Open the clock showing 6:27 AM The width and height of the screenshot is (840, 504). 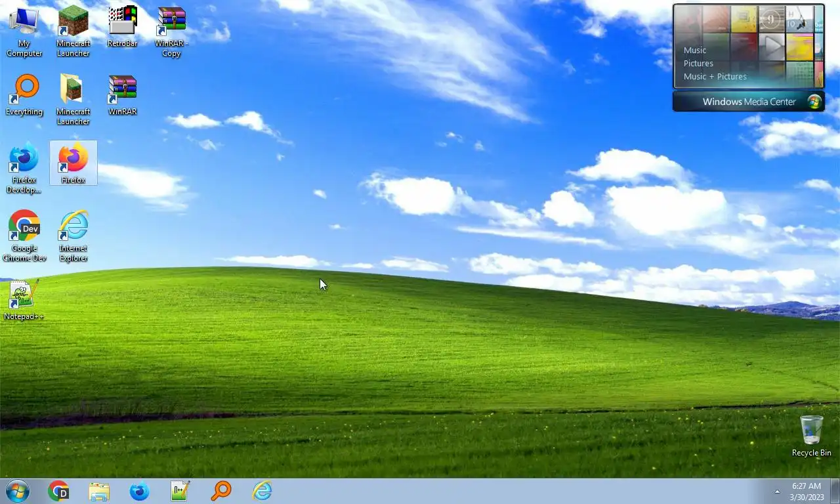[807, 492]
